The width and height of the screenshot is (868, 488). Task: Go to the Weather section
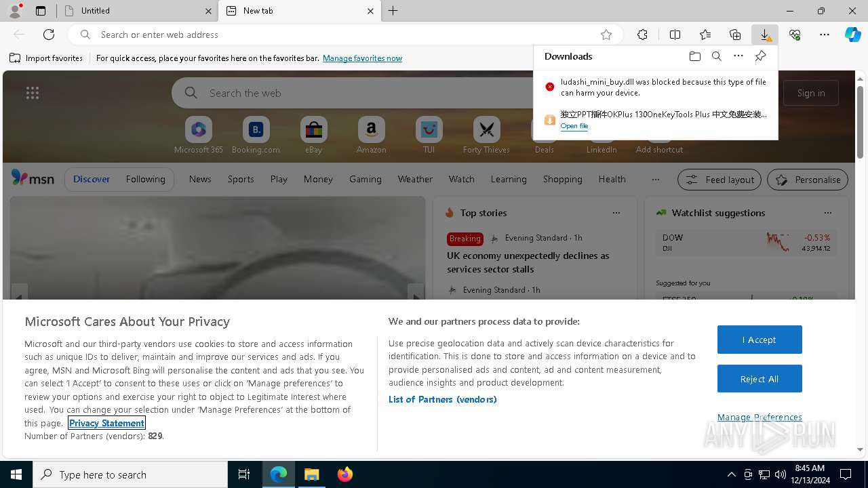coord(415,179)
